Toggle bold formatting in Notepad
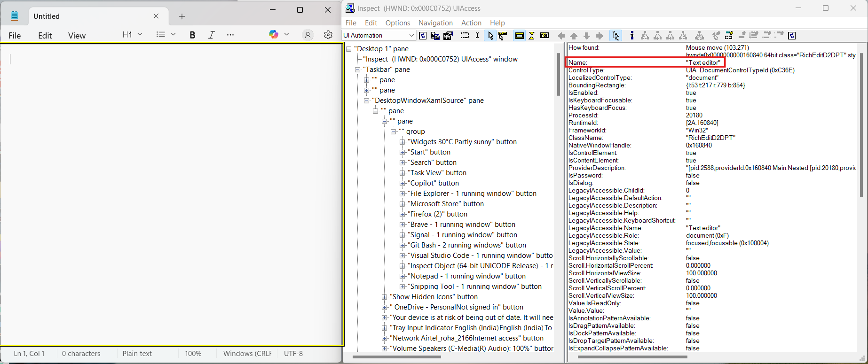 tap(192, 35)
